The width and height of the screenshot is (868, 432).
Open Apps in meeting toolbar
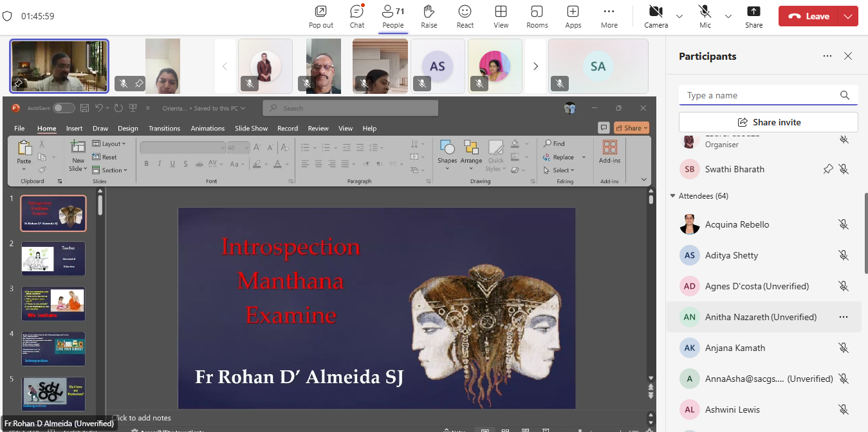pyautogui.click(x=573, y=17)
